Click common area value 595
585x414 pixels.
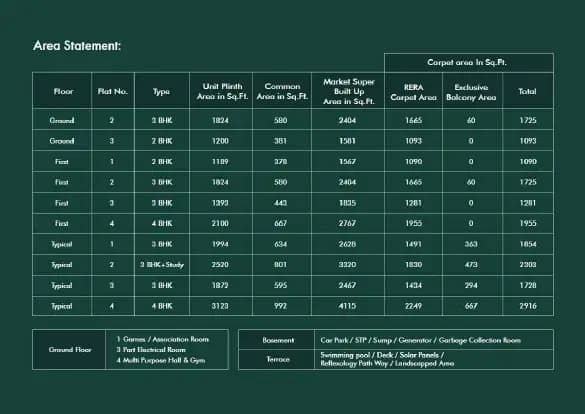tap(281, 285)
